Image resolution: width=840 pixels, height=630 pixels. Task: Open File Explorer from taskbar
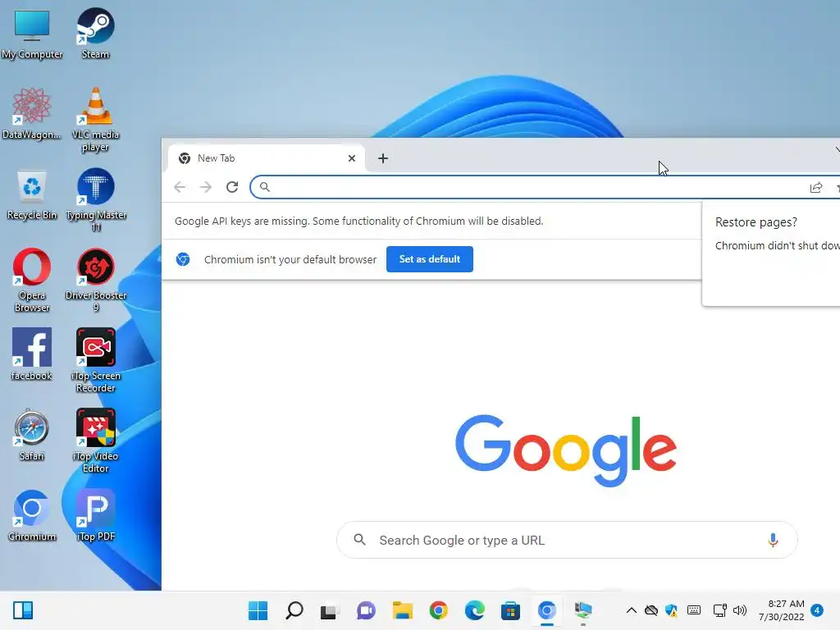coord(402,610)
